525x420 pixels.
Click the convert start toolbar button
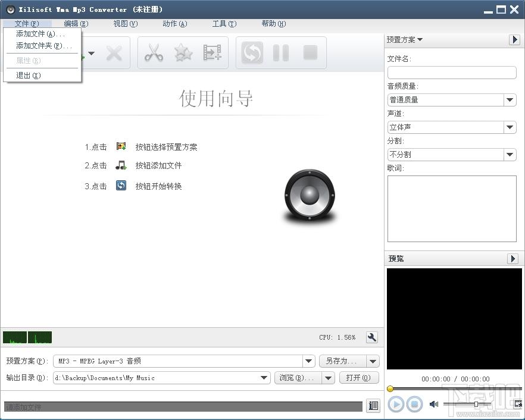252,52
